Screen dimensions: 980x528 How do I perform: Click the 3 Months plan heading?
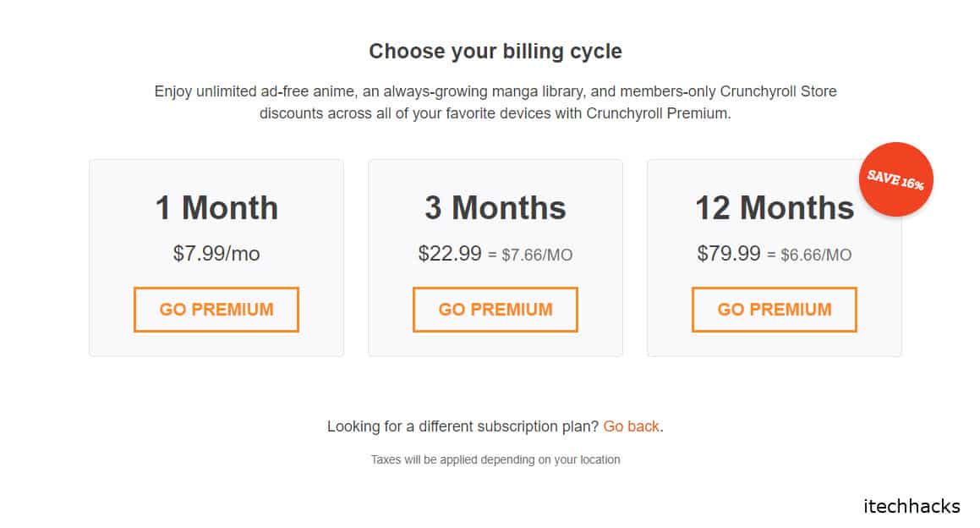pos(495,207)
